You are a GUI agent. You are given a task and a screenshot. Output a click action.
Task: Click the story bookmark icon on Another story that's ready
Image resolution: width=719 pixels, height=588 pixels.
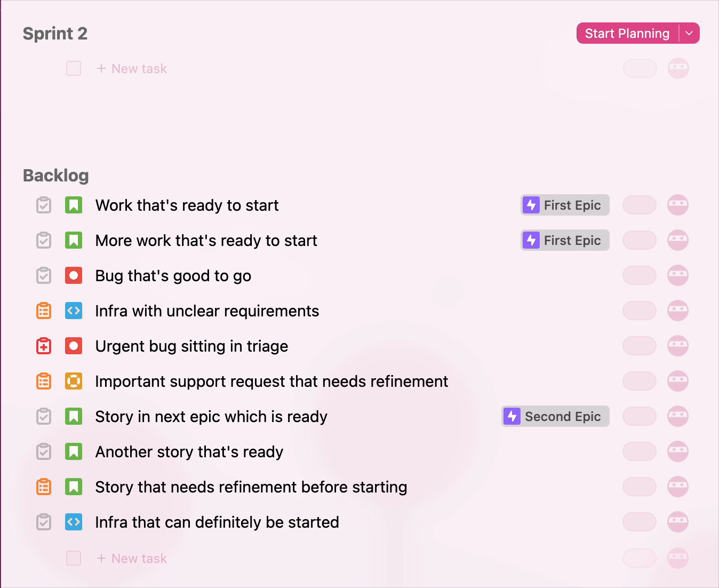tap(74, 452)
